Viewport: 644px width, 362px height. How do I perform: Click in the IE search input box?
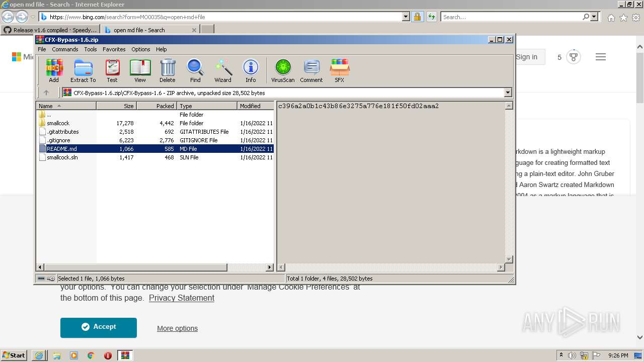point(511,17)
